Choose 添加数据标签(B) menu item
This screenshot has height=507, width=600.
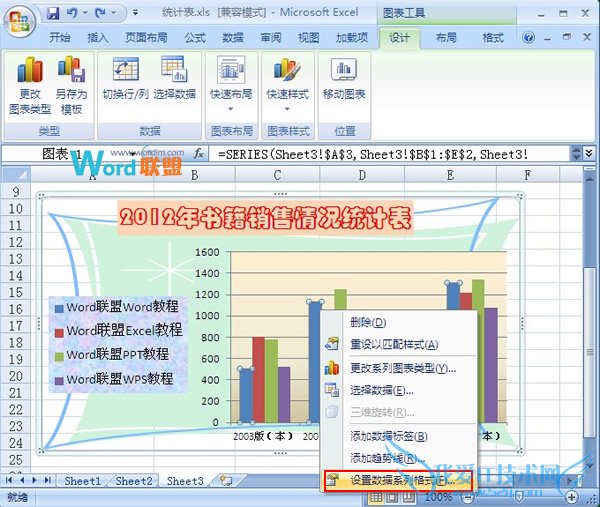click(x=399, y=436)
